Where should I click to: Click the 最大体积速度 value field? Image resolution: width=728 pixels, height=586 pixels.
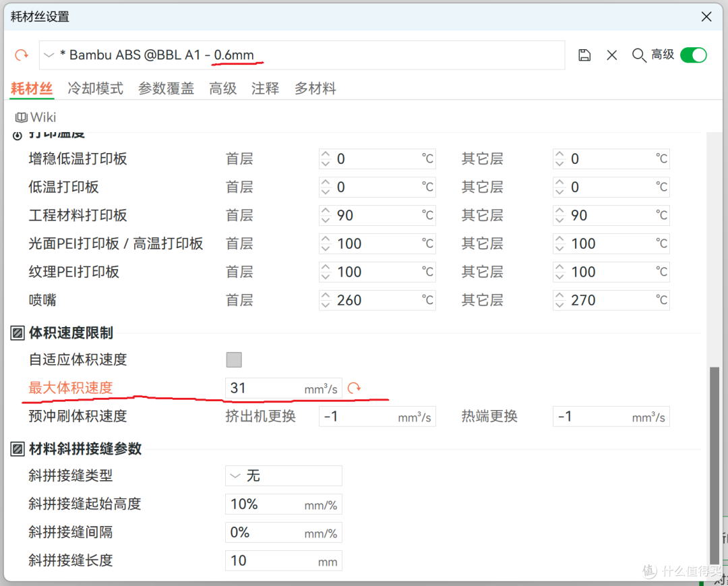pyautogui.click(x=284, y=388)
